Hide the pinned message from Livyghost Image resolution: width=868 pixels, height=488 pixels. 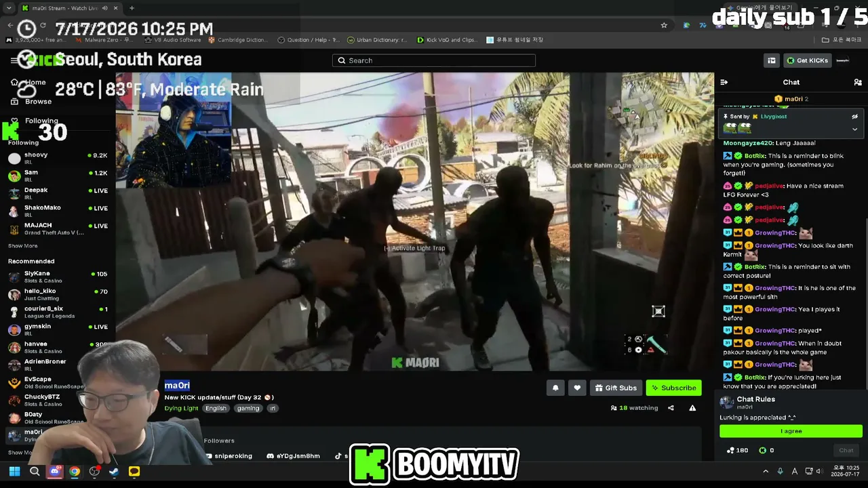[x=854, y=117]
